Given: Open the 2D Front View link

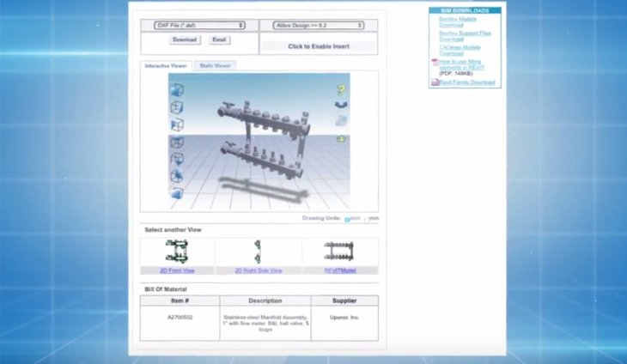Looking at the screenshot, I should point(177,270).
